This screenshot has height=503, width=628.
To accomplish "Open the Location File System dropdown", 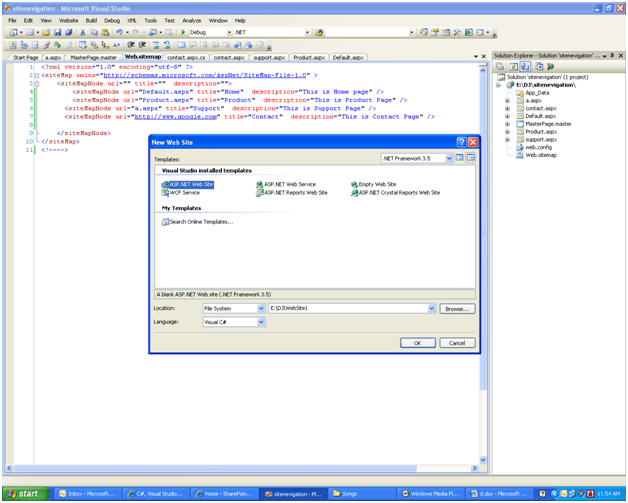I will point(261,309).
